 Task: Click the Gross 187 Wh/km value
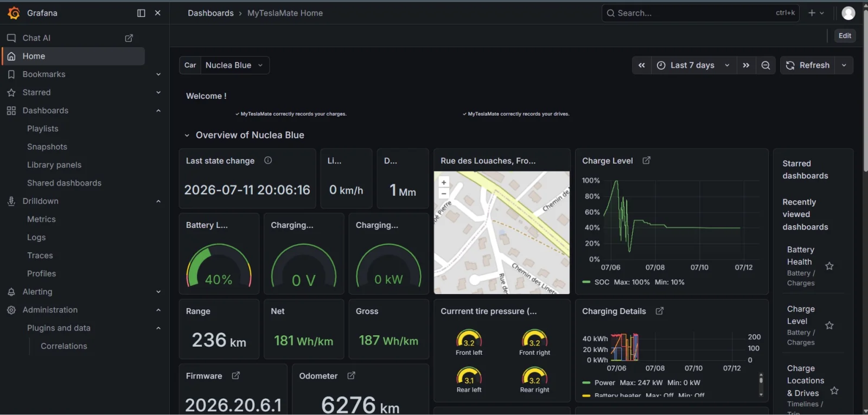pos(388,341)
